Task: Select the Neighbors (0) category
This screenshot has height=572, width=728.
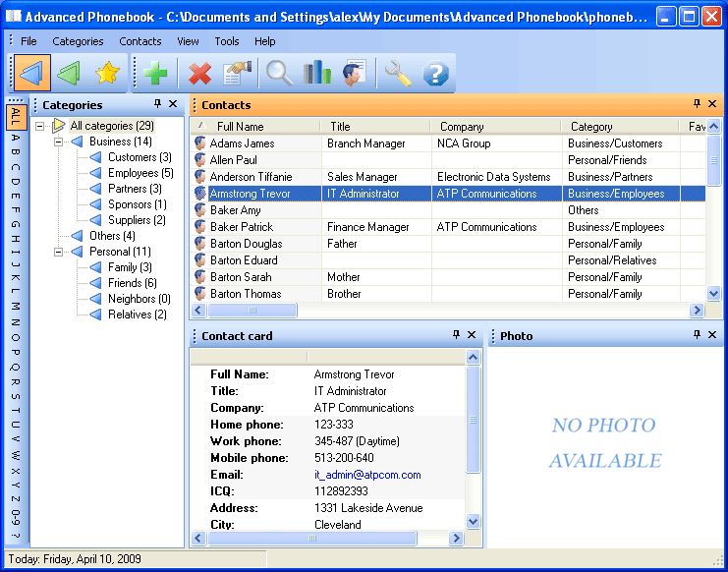Action: [x=139, y=299]
